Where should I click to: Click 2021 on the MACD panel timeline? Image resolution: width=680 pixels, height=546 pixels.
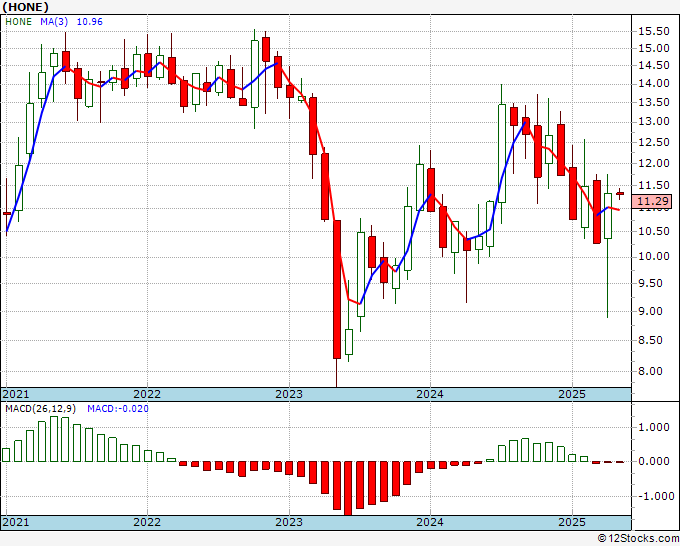[x=16, y=522]
